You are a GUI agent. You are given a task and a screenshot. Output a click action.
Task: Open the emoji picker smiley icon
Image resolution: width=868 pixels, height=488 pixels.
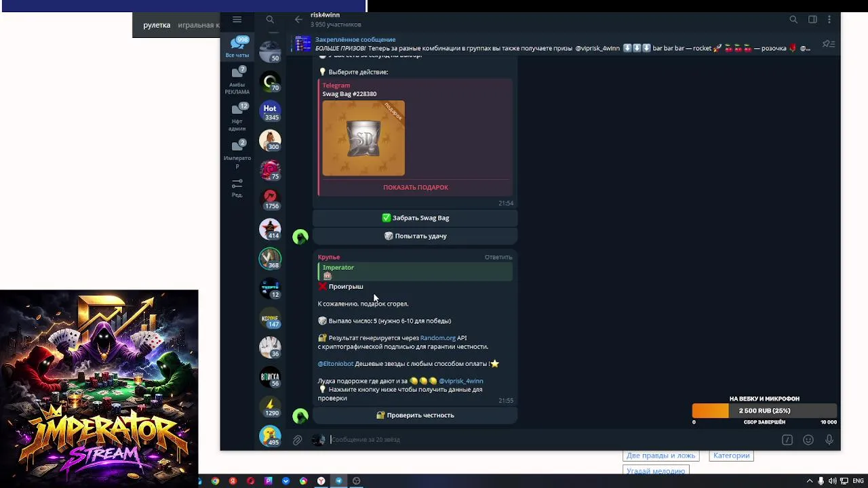point(808,440)
